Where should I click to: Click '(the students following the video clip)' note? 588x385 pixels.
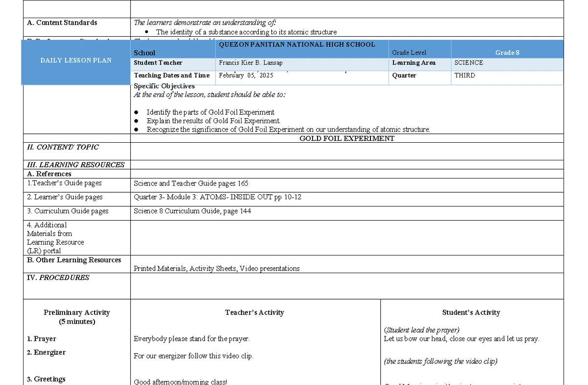pos(441,361)
